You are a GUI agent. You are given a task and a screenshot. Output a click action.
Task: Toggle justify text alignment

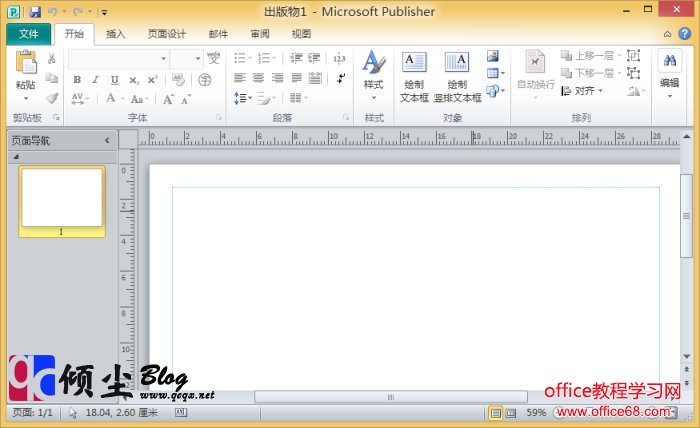[x=296, y=78]
